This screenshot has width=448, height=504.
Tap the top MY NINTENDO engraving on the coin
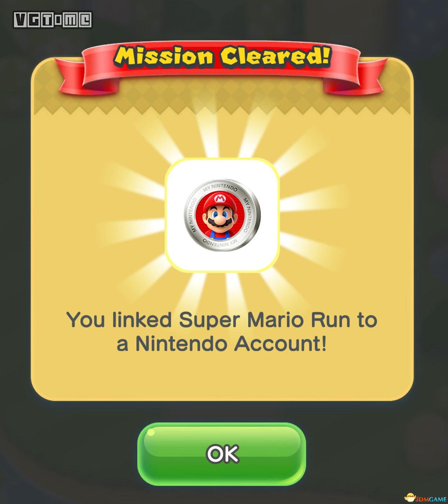(x=220, y=188)
